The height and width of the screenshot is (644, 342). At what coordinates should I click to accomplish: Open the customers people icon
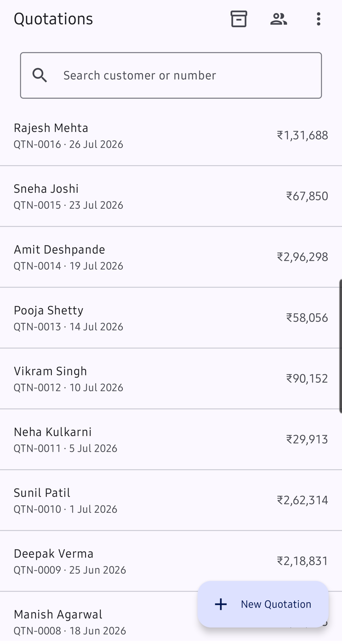tap(279, 19)
